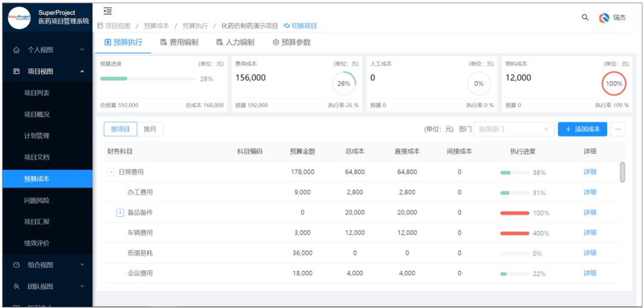Switch to the 人力编制 tab
The width and height of the screenshot is (644, 308).
236,42
